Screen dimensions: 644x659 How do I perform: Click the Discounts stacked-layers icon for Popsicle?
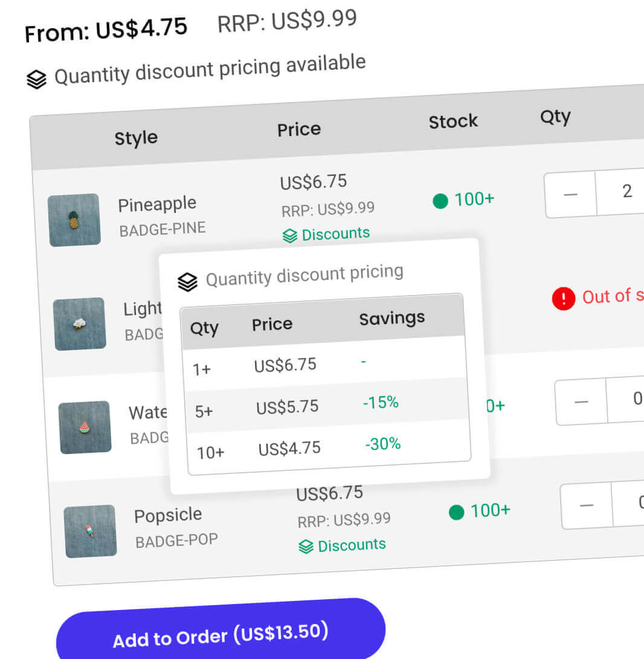tap(306, 545)
